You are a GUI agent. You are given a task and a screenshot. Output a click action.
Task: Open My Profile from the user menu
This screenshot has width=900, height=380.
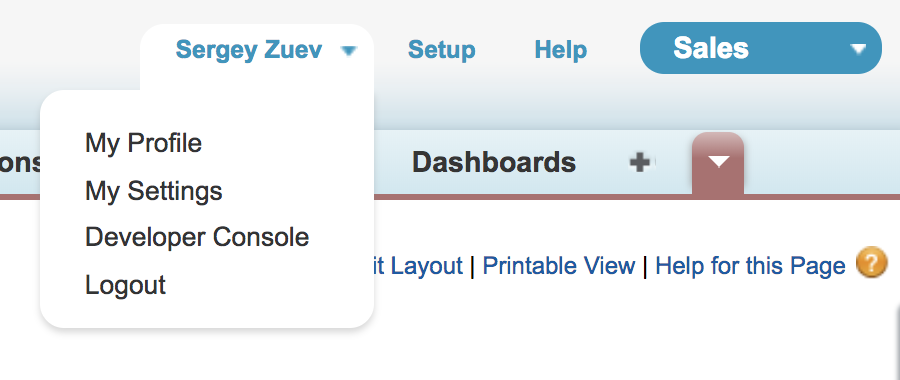143,144
